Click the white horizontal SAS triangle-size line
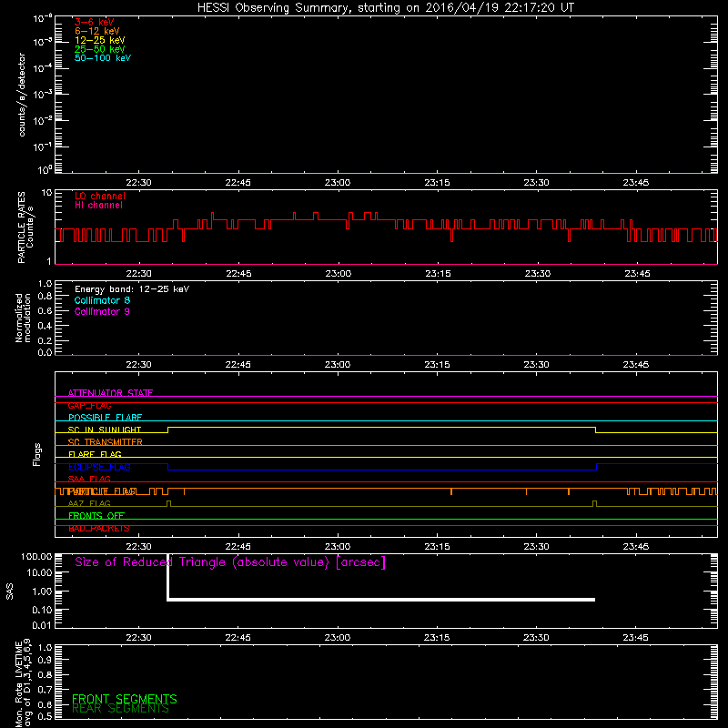Image resolution: width=728 pixels, height=728 pixels. [381, 600]
